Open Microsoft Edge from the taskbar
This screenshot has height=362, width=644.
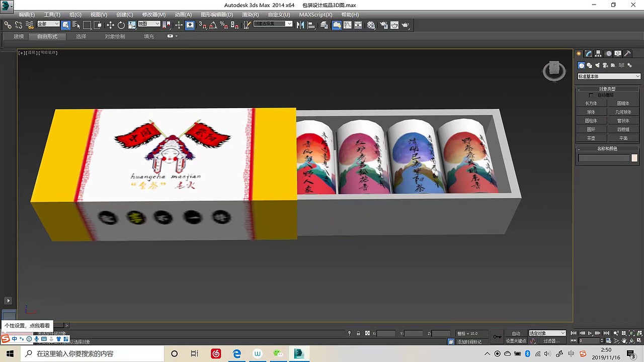click(x=236, y=353)
